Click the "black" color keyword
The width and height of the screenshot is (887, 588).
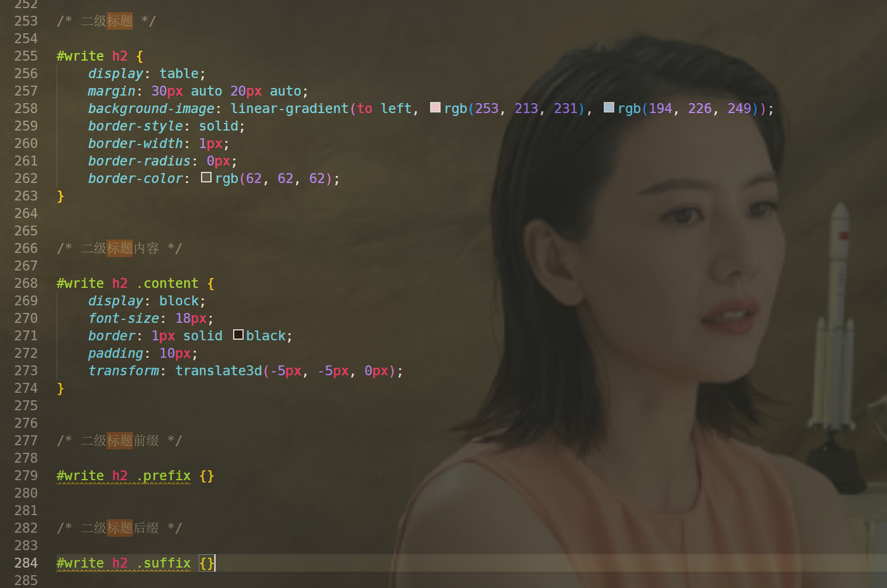(x=266, y=336)
